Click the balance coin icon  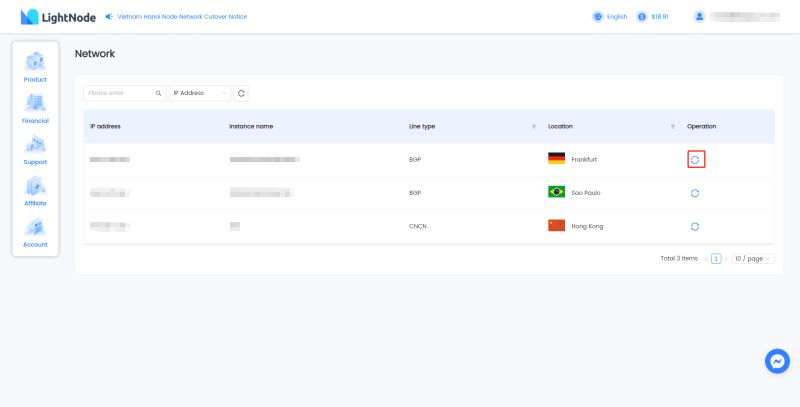[x=642, y=17]
